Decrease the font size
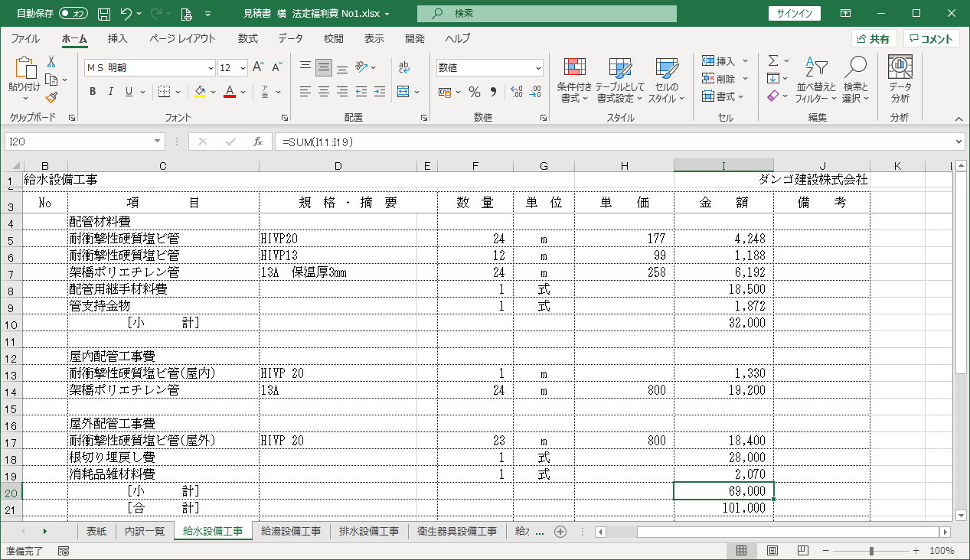Image resolution: width=970 pixels, height=560 pixels. point(276,67)
